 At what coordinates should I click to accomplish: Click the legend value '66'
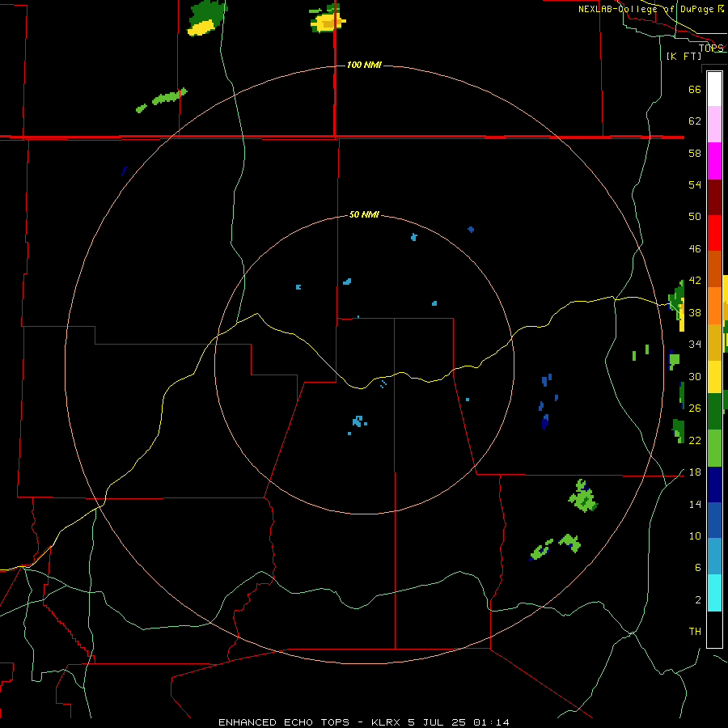(695, 89)
